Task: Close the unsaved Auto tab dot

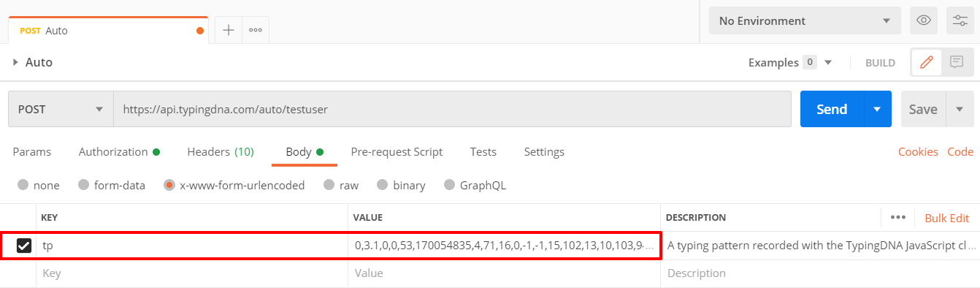Action: [200, 31]
